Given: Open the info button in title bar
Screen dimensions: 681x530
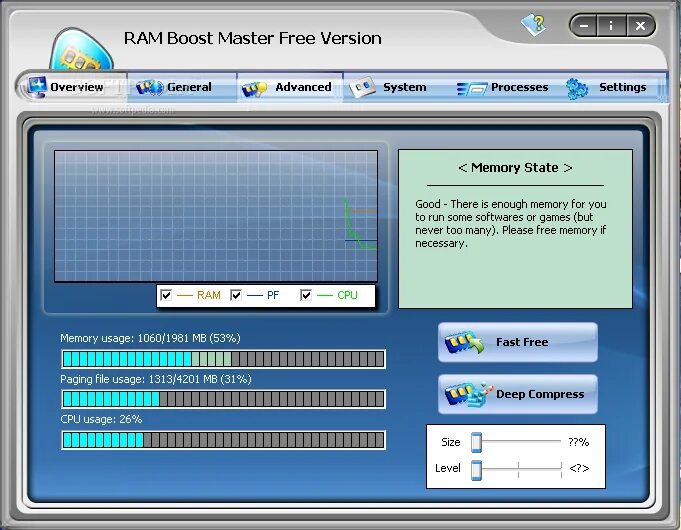Looking at the screenshot, I should 611,26.
